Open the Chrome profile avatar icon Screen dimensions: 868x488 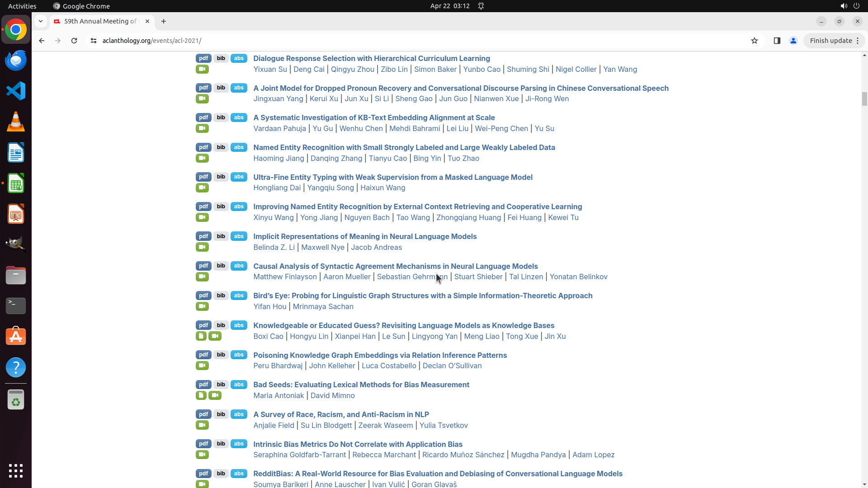tap(793, 41)
